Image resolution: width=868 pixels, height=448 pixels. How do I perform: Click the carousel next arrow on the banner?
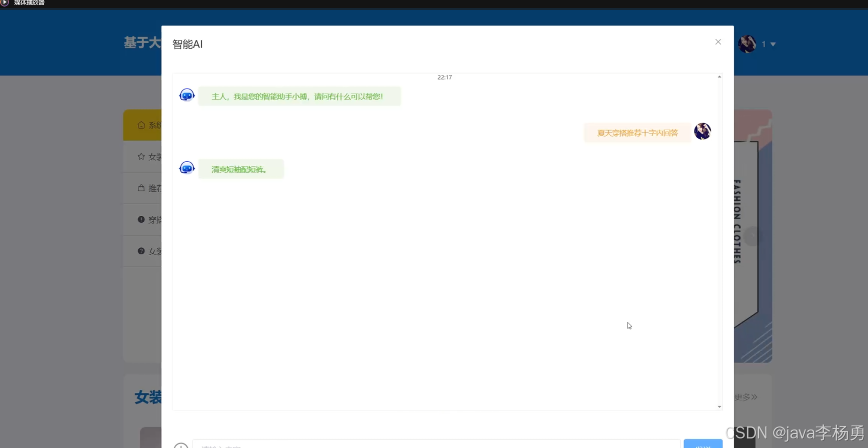[x=752, y=236]
